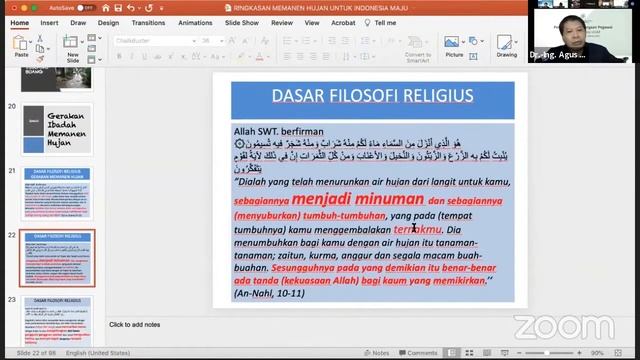Expand the Picture dropdown arrow
The image size is (640, 360).
point(463,42)
